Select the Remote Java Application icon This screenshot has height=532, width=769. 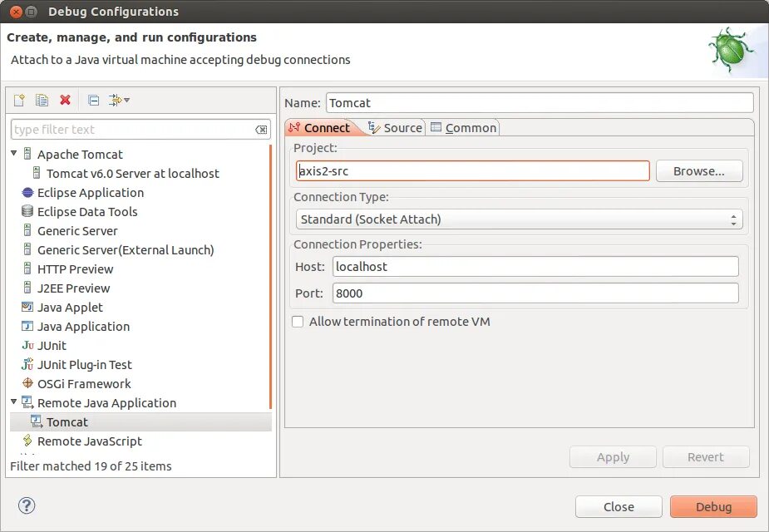tap(27, 402)
